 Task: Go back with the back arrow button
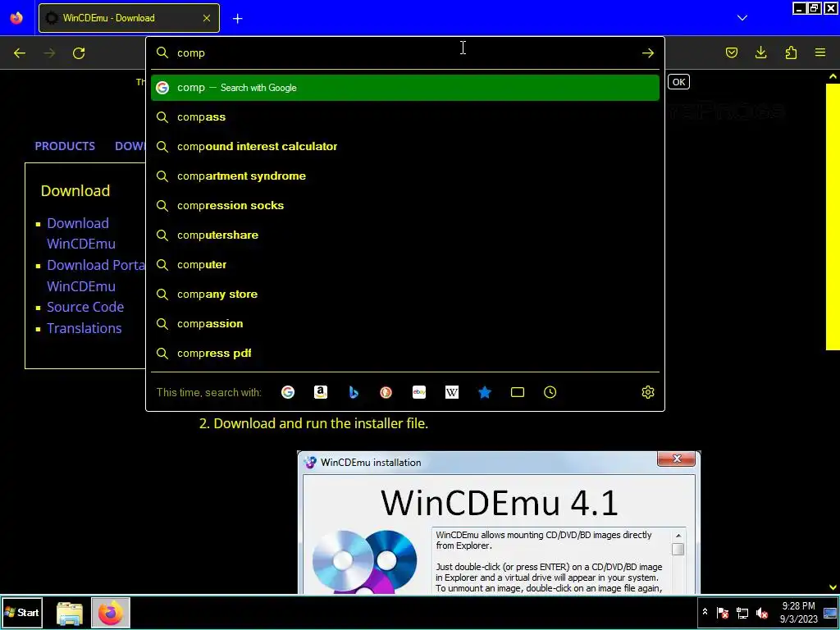[x=20, y=53]
